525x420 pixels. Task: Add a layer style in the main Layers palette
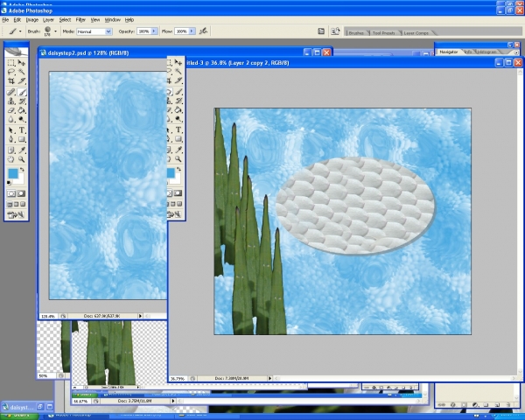pyautogui.click(x=452, y=404)
